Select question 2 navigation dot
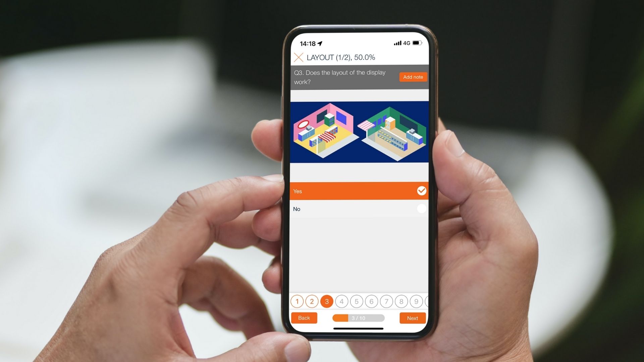The height and width of the screenshot is (362, 644). pos(311,301)
